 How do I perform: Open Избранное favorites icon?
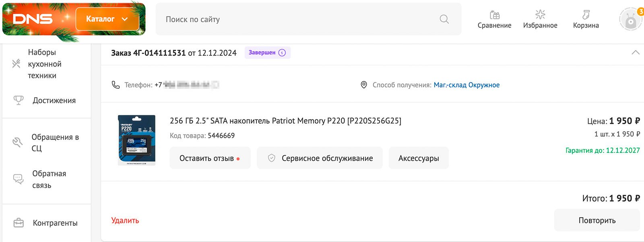[x=540, y=15]
